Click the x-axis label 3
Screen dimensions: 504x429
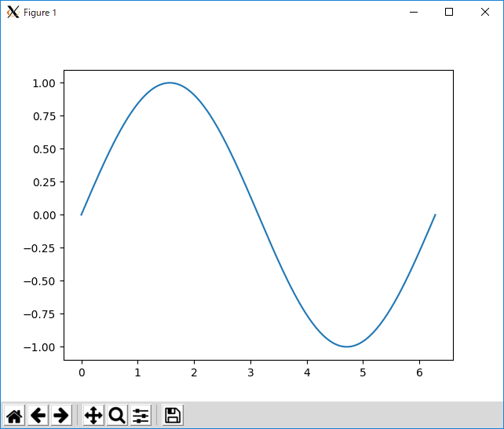(x=250, y=372)
